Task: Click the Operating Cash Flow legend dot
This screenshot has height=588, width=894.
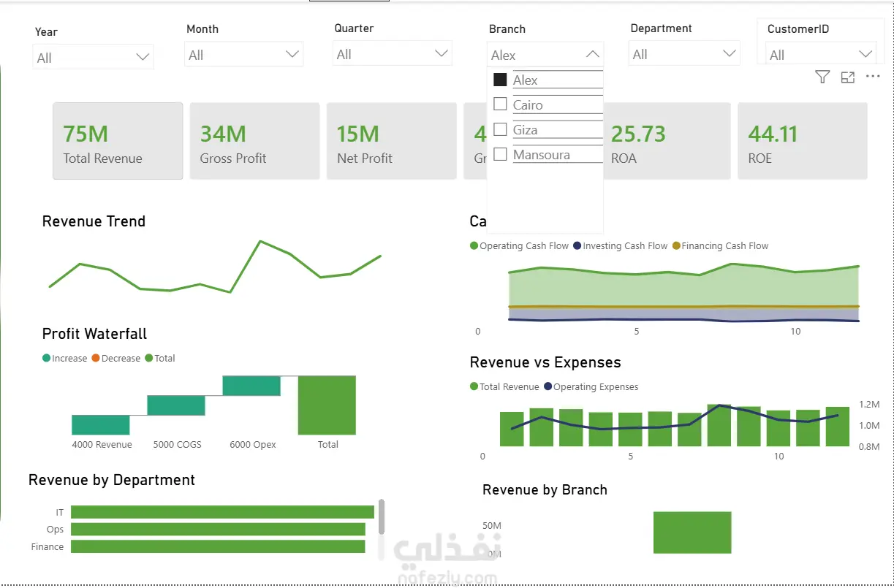Action: pyautogui.click(x=474, y=246)
